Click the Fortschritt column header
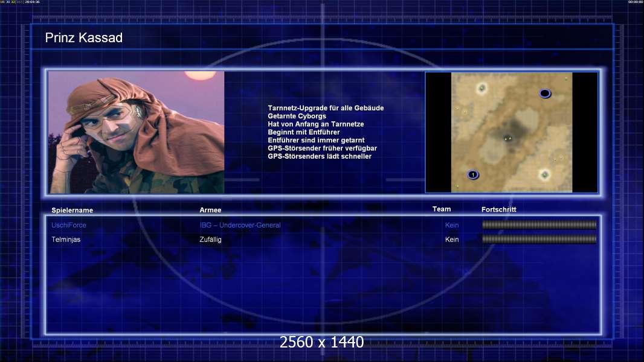644x362 pixels. 498,209
